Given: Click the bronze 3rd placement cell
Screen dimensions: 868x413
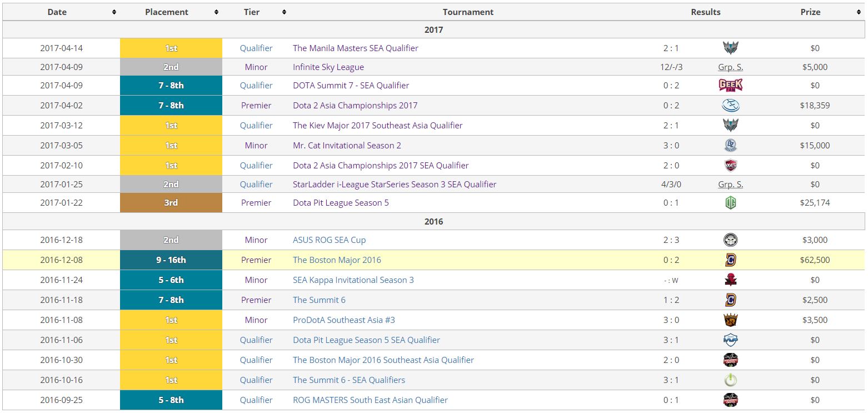Looking at the screenshot, I should pyautogui.click(x=171, y=203).
